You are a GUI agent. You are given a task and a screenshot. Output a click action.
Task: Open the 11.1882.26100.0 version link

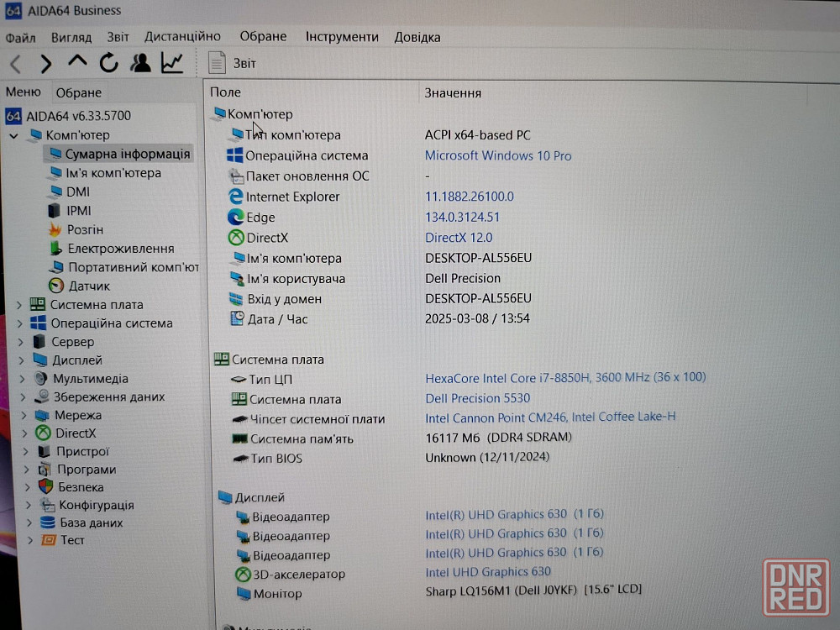(x=470, y=197)
